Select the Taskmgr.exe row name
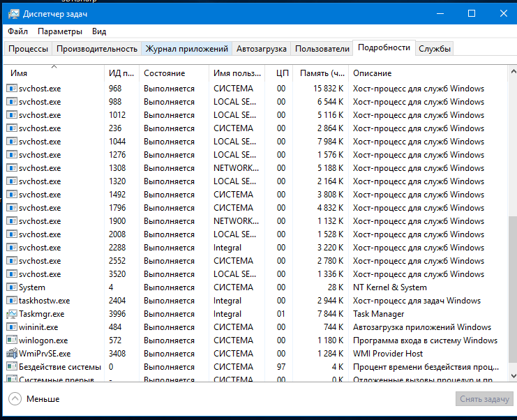This screenshot has height=420, width=517. pyautogui.click(x=42, y=314)
